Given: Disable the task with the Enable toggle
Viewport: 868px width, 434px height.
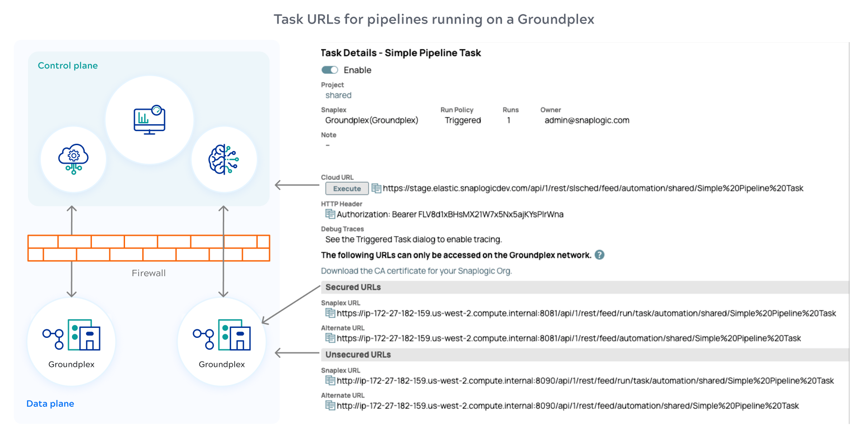Looking at the screenshot, I should (331, 70).
